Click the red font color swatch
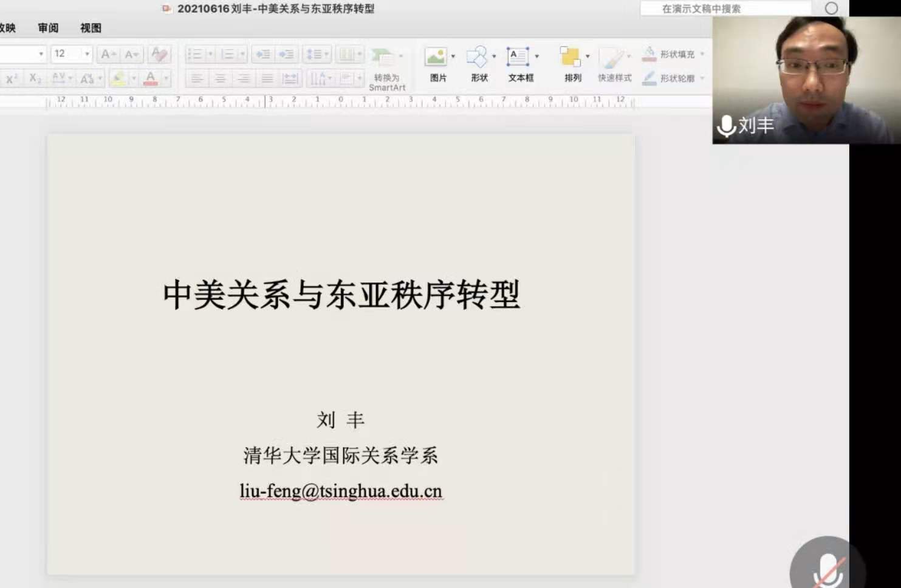Screen dimensions: 901x588 [x=151, y=78]
